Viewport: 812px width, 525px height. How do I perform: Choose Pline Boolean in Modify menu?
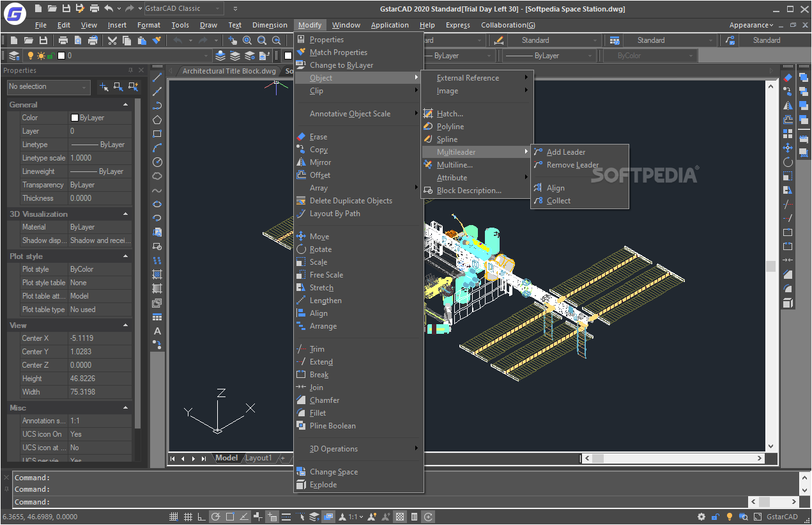click(333, 426)
